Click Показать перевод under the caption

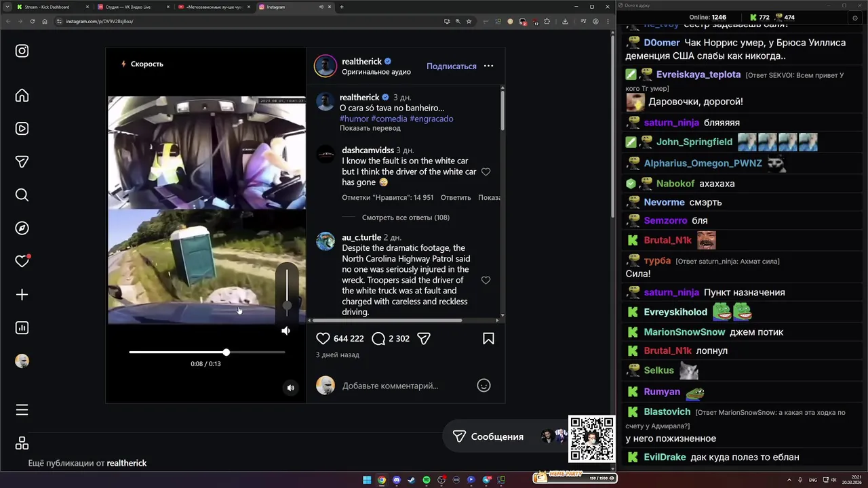[x=370, y=128]
